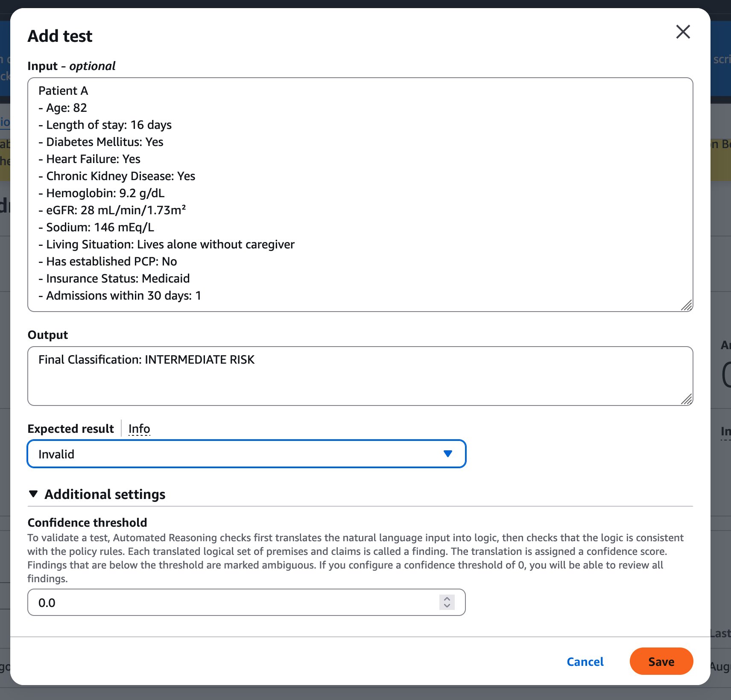Decrease confidence threshold with down stepper arrow
Screen dimensions: 731x700
(447, 606)
